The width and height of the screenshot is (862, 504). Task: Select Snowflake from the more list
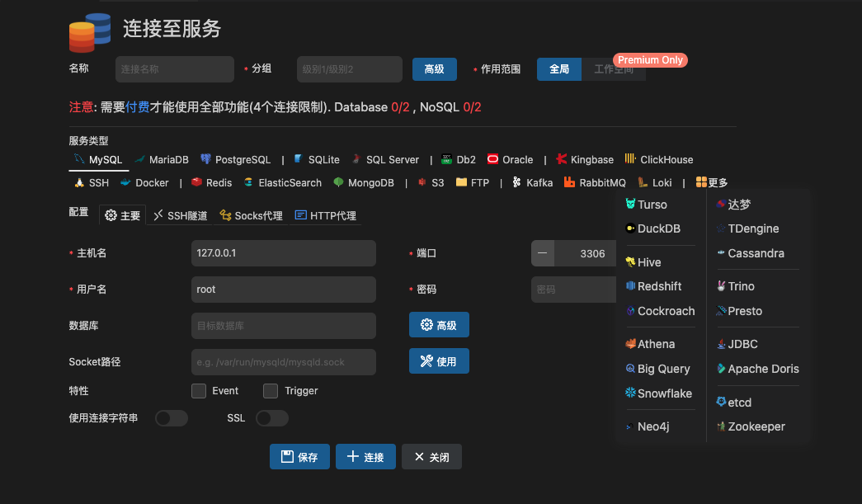coord(658,393)
